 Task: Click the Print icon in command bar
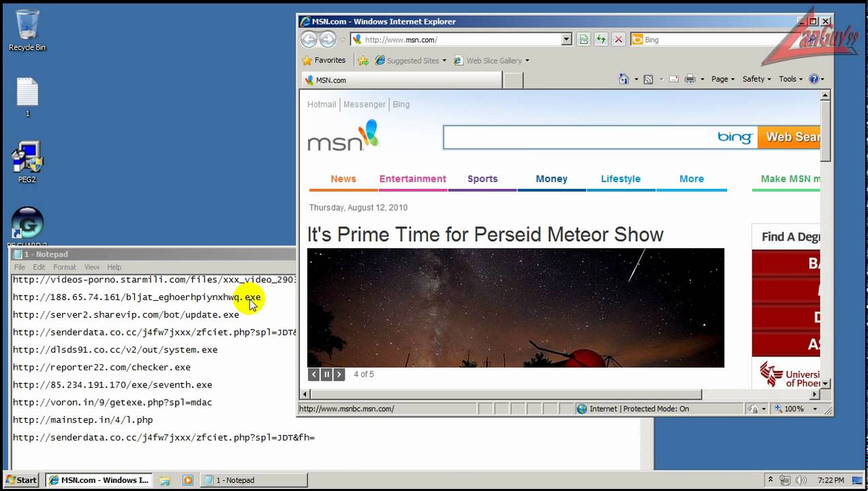(690, 79)
